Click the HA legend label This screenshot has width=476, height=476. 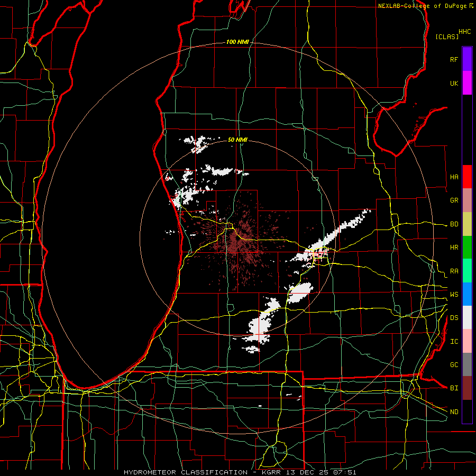454,177
